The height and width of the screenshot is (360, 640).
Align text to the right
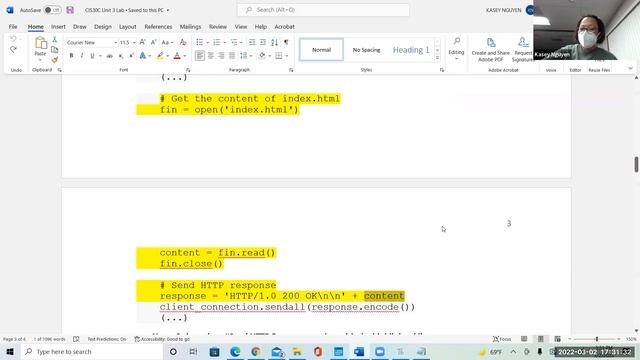221,56
